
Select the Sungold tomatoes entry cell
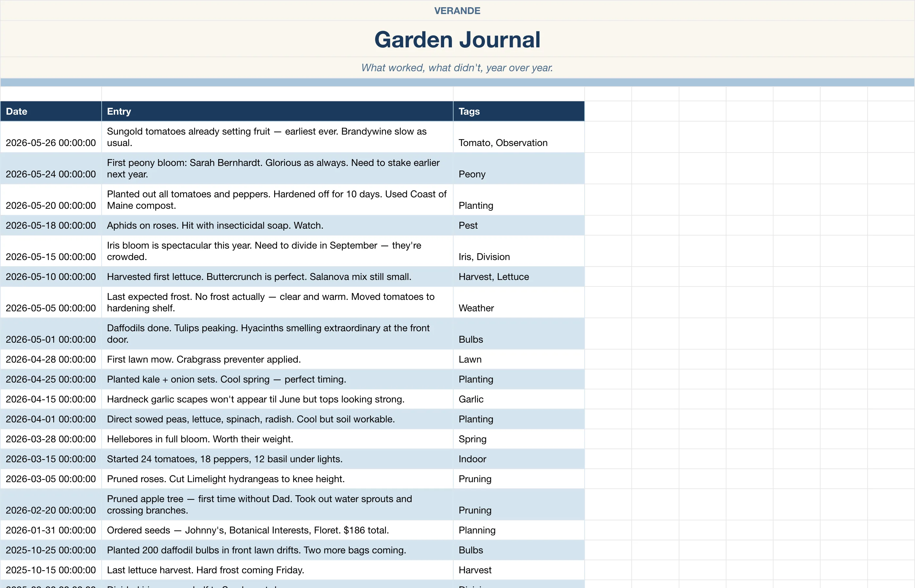coord(277,137)
